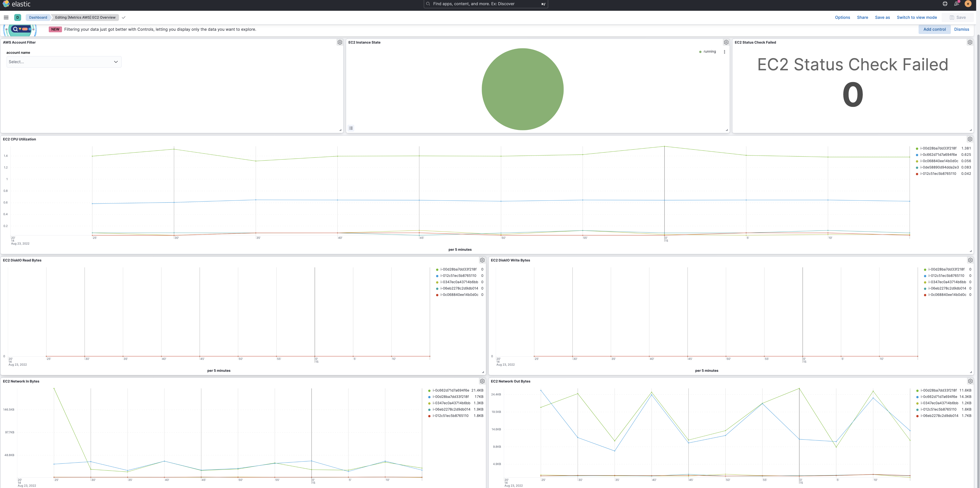
Task: Toggle legend list icon in EC2 Instance State panel
Action: (x=351, y=128)
